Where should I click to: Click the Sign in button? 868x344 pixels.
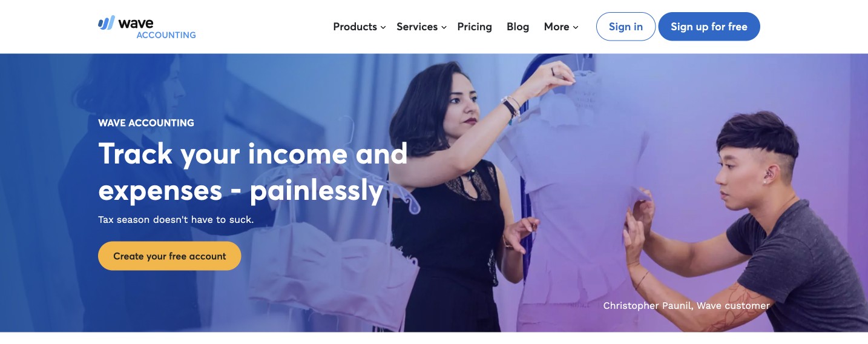[x=626, y=27]
